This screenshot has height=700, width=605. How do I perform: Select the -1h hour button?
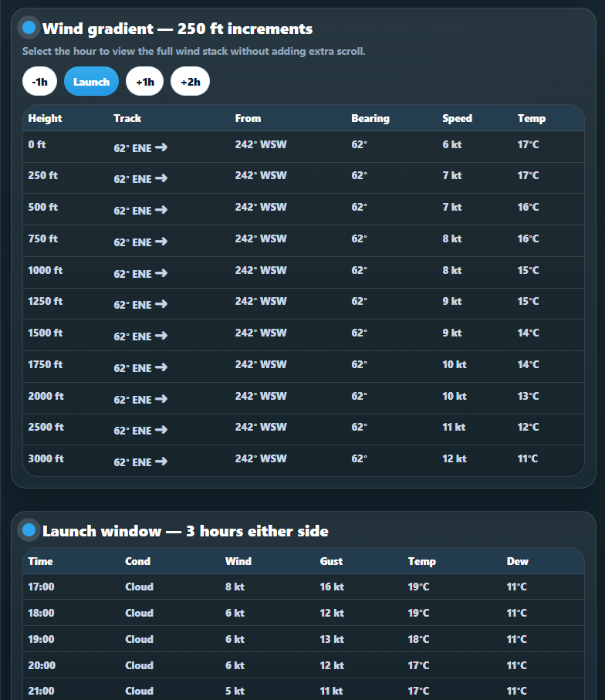click(39, 81)
